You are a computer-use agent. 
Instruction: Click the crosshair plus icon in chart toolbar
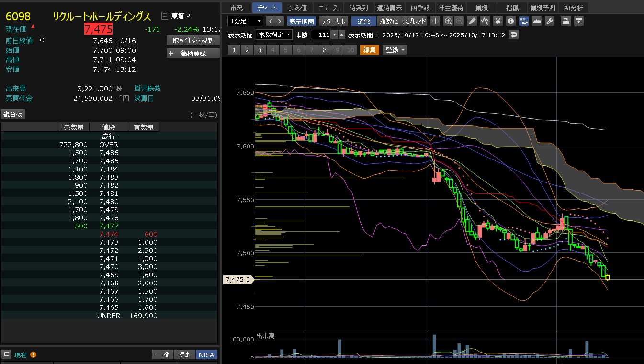point(435,21)
